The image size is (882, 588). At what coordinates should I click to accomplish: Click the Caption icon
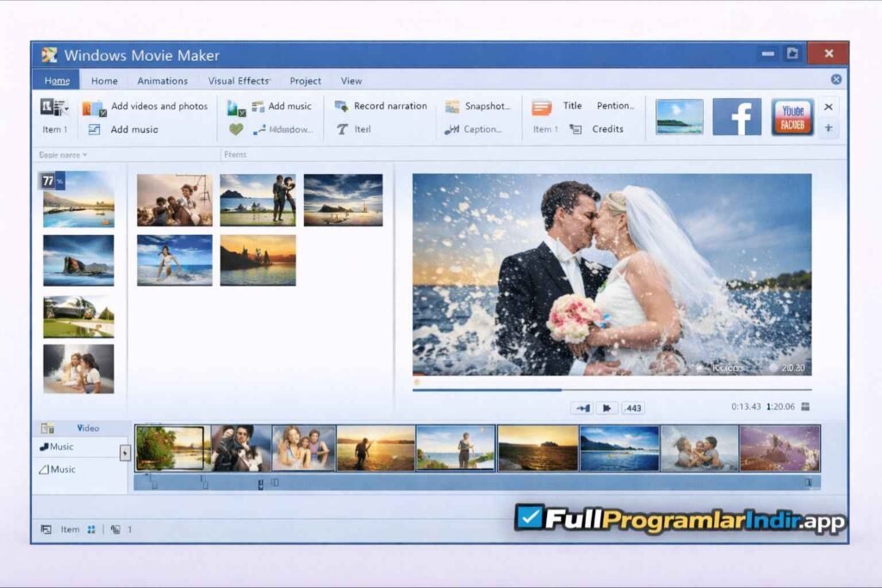451,129
